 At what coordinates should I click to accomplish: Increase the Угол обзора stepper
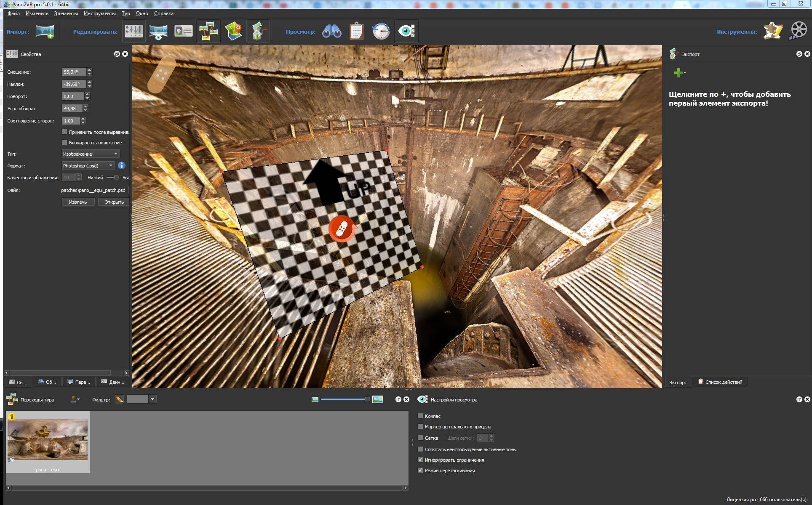[85, 106]
